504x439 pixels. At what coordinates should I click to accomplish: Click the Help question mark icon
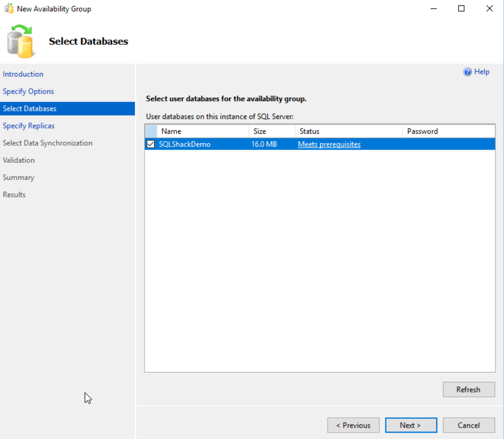click(467, 72)
